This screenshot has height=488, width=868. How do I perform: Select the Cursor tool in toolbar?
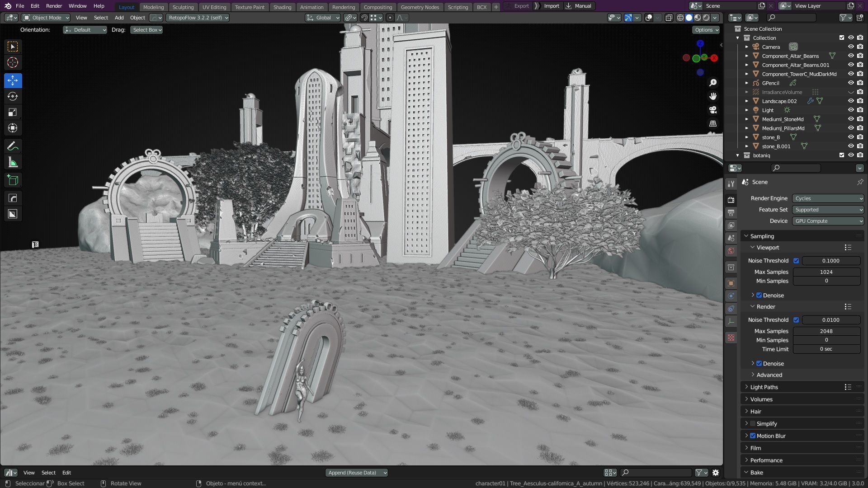(13, 63)
